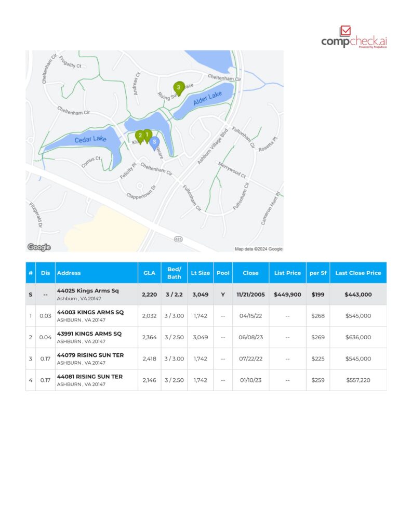Screen dimensions: 411x532
Task: Click subject address 44025 Kings Arms Sq
Action: pos(88,291)
